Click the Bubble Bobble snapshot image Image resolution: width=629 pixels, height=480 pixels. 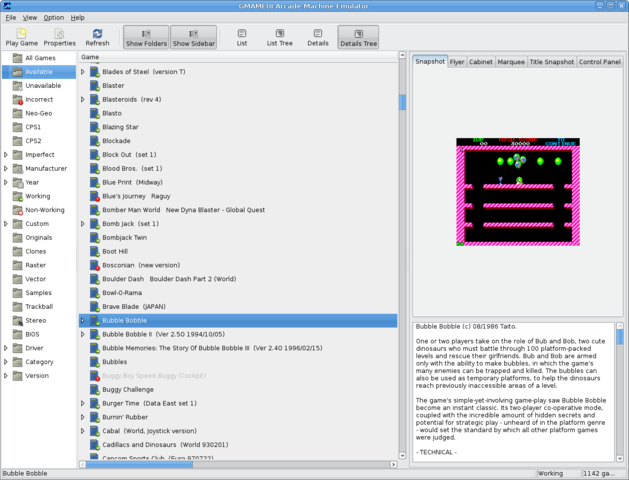516,191
